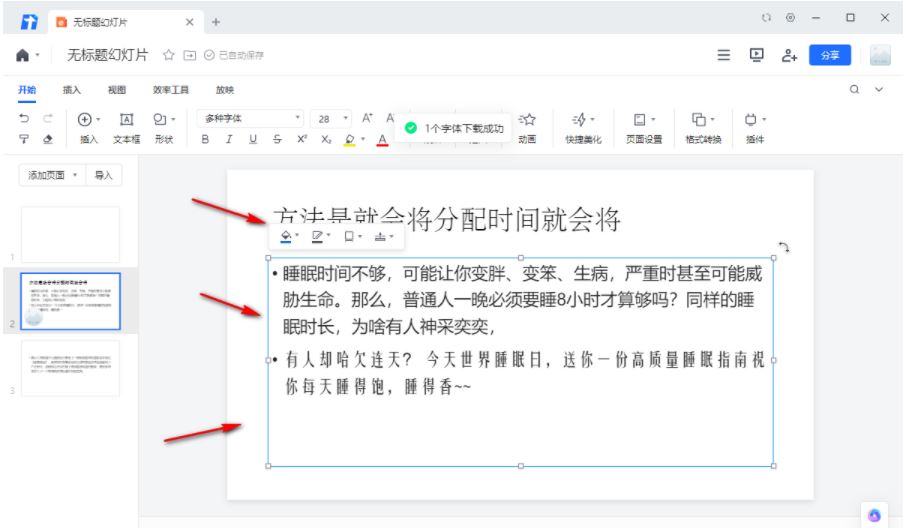
Task: Select the third slide thumbnail
Action: click(70, 368)
